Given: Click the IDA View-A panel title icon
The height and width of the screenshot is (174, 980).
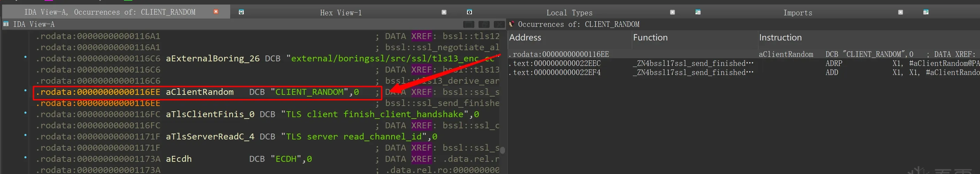Looking at the screenshot, I should point(6,24).
